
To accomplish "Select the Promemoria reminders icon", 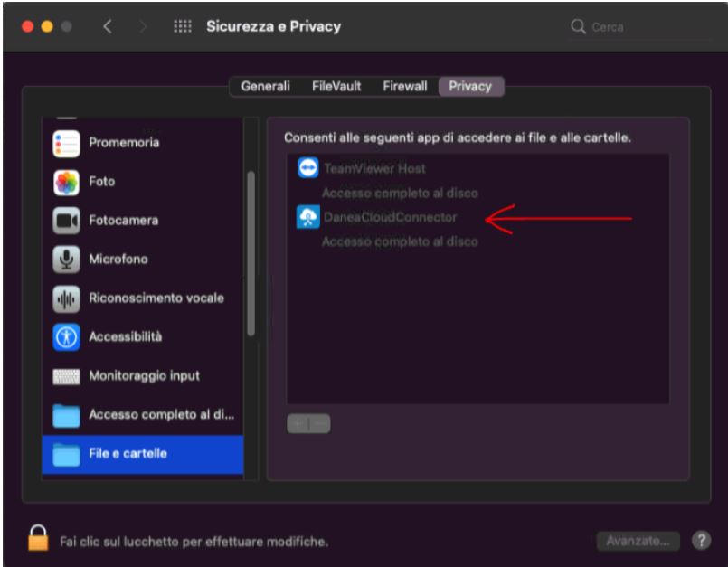I will 66,144.
